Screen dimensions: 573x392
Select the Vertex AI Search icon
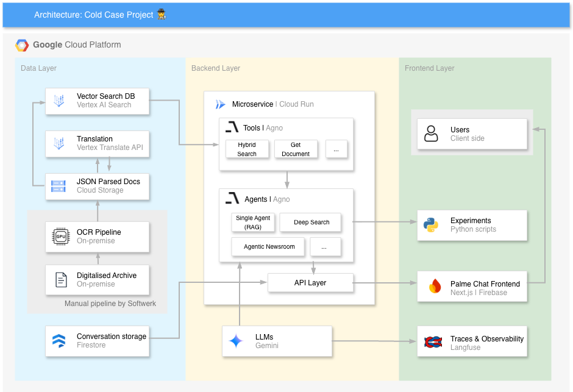pos(59,101)
